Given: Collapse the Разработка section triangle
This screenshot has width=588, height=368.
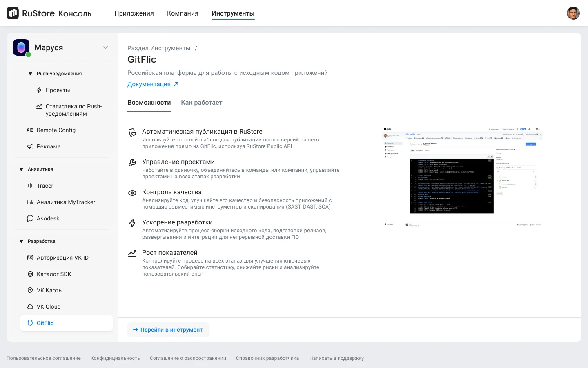Looking at the screenshot, I should tap(21, 241).
